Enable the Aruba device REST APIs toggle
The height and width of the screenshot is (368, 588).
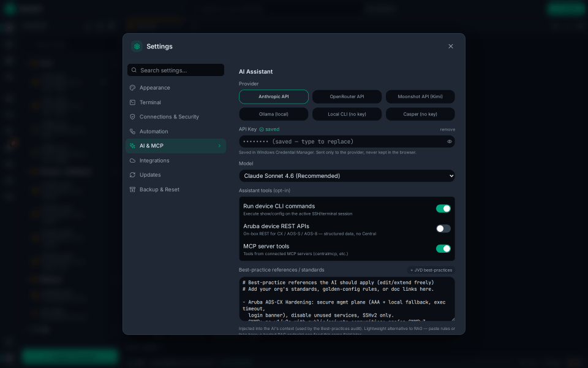443,228
